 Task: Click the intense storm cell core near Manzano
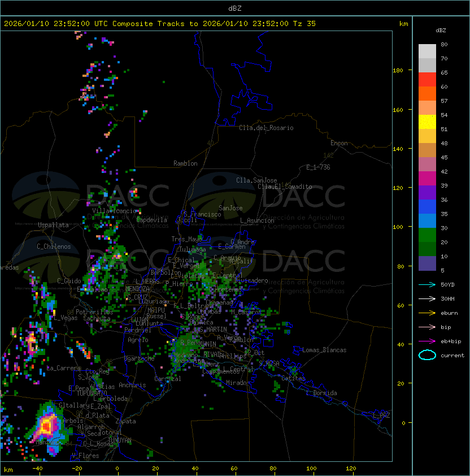coord(46,426)
